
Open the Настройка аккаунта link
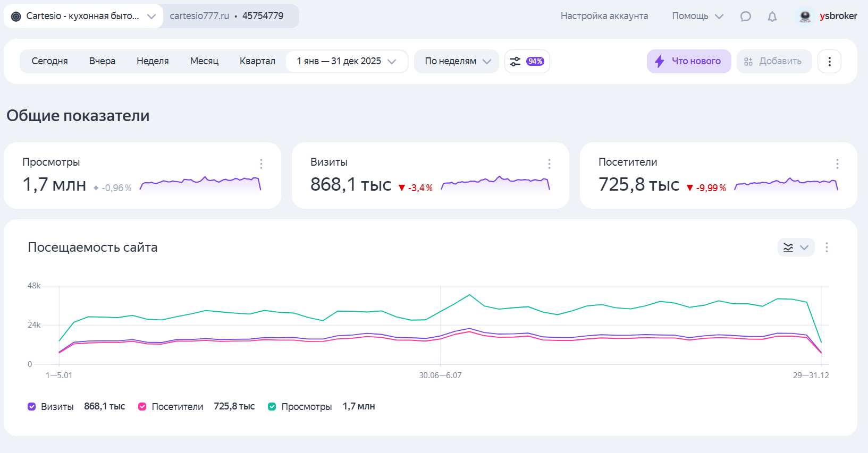click(604, 16)
